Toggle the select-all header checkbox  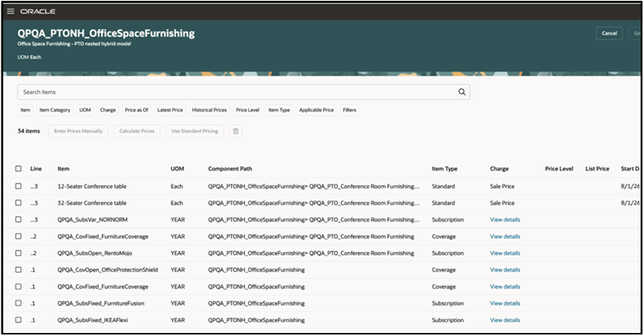(x=19, y=169)
